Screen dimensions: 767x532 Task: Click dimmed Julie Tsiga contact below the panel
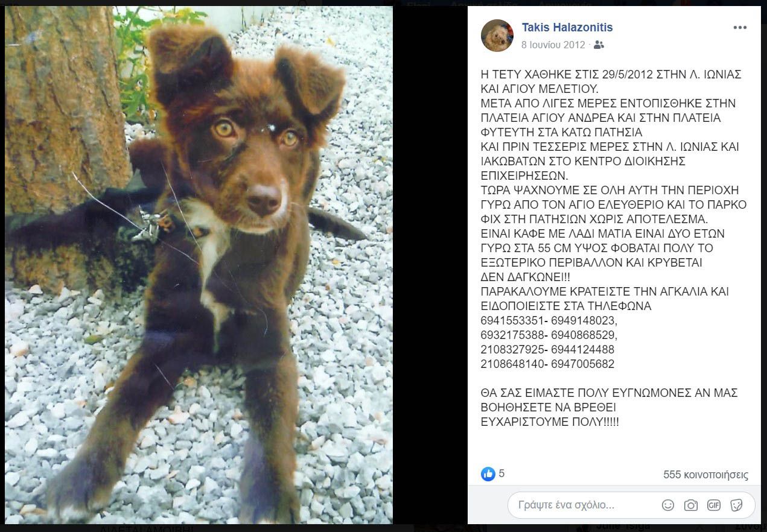[622, 527]
